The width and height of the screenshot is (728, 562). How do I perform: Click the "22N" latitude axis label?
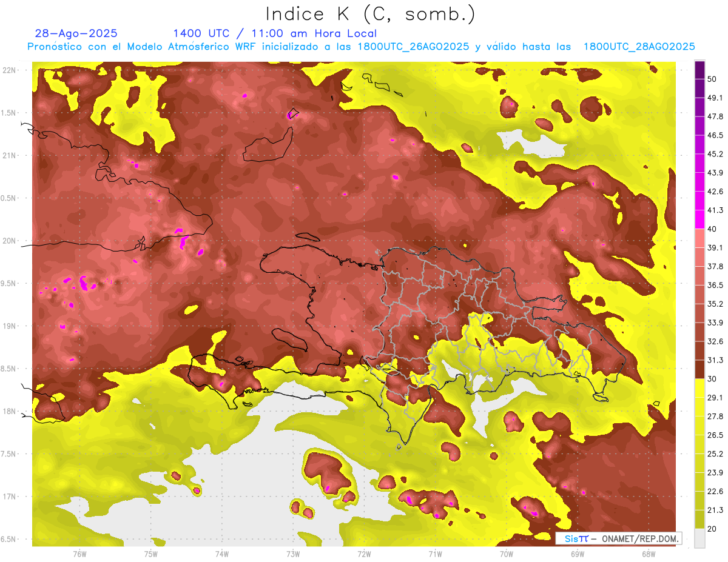pyautogui.click(x=10, y=70)
